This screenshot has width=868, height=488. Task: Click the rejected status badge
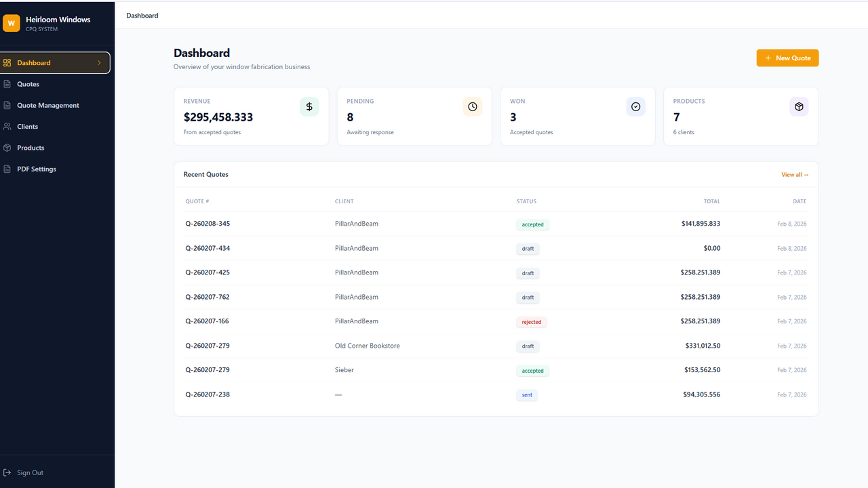point(532,322)
